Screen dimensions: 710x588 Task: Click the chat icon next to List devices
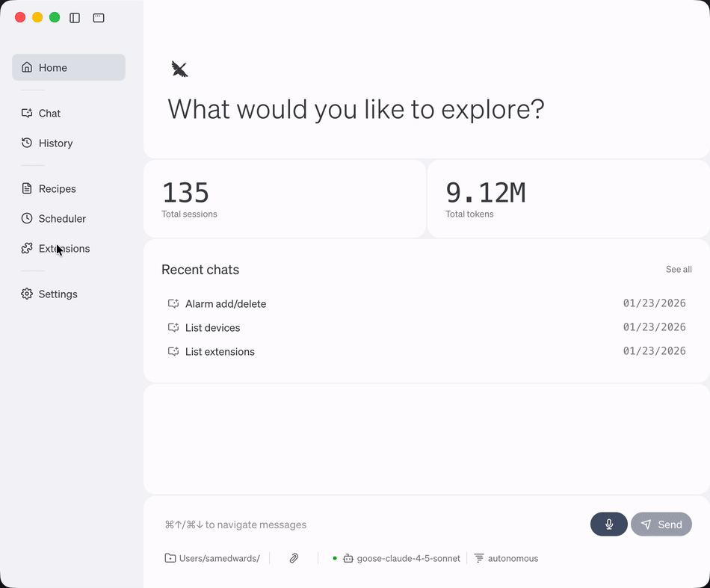173,327
